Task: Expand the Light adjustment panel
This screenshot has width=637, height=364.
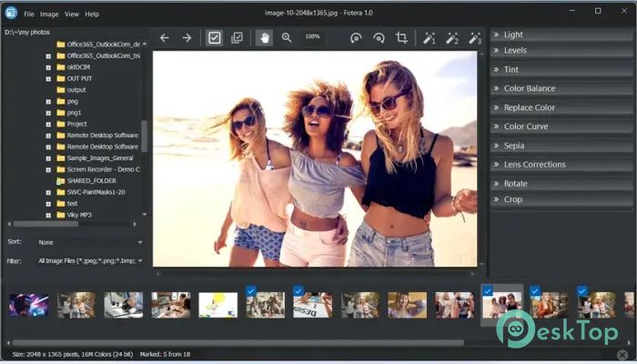Action: [561, 35]
